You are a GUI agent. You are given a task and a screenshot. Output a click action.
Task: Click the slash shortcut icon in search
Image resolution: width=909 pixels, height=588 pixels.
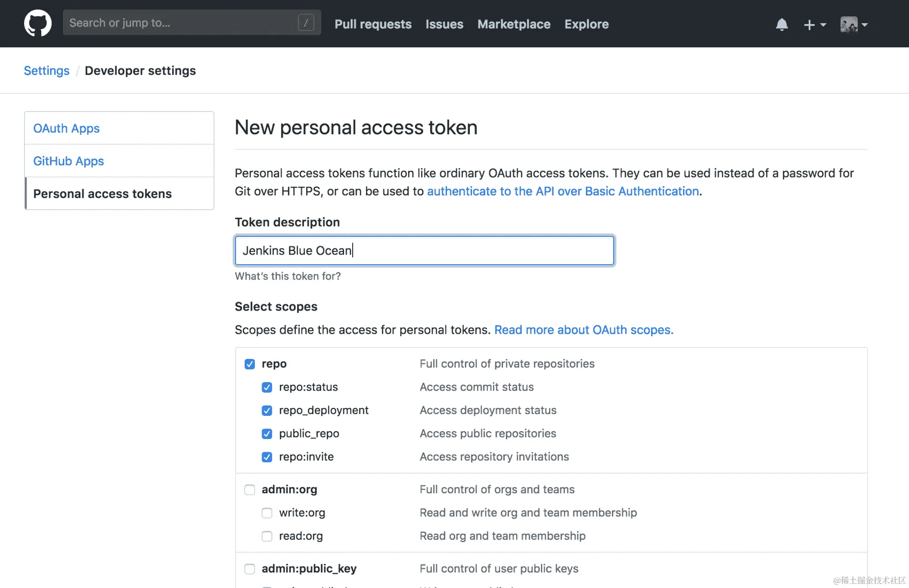306,23
